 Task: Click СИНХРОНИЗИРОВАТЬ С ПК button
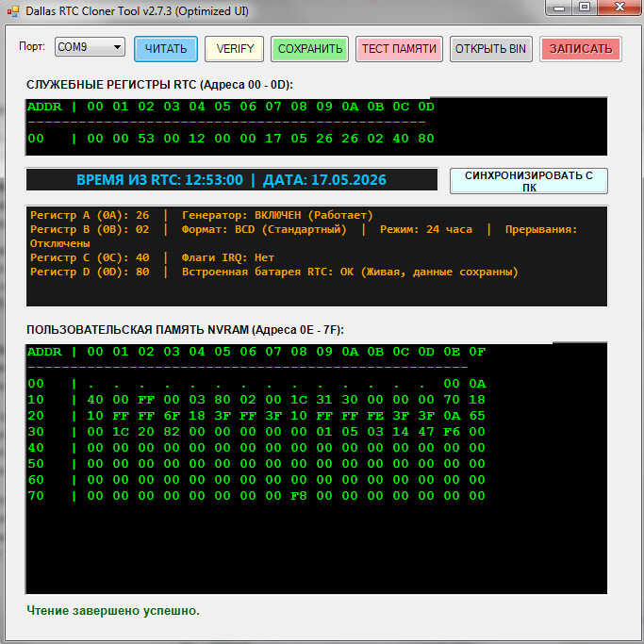click(x=529, y=181)
